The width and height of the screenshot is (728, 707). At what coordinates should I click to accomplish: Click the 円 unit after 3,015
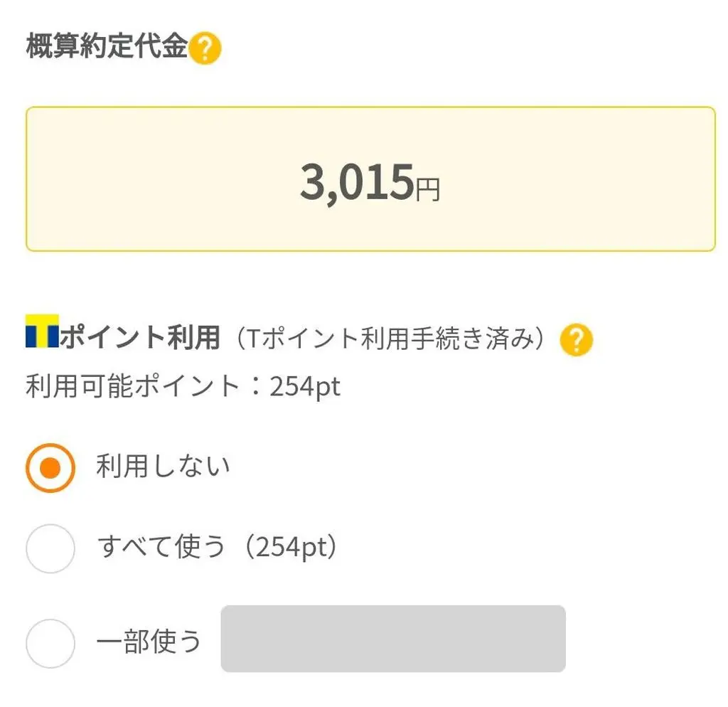[x=427, y=190]
